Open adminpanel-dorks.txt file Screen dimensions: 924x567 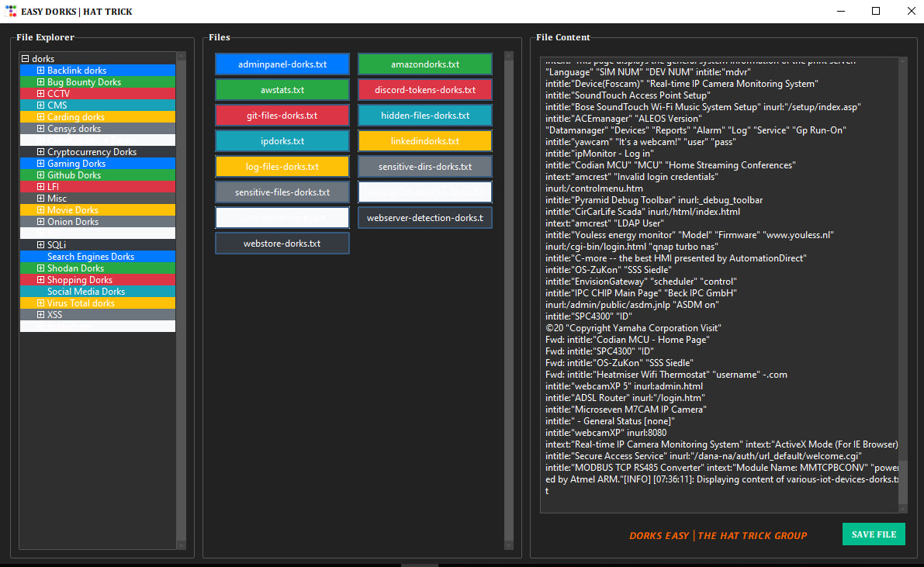[282, 64]
